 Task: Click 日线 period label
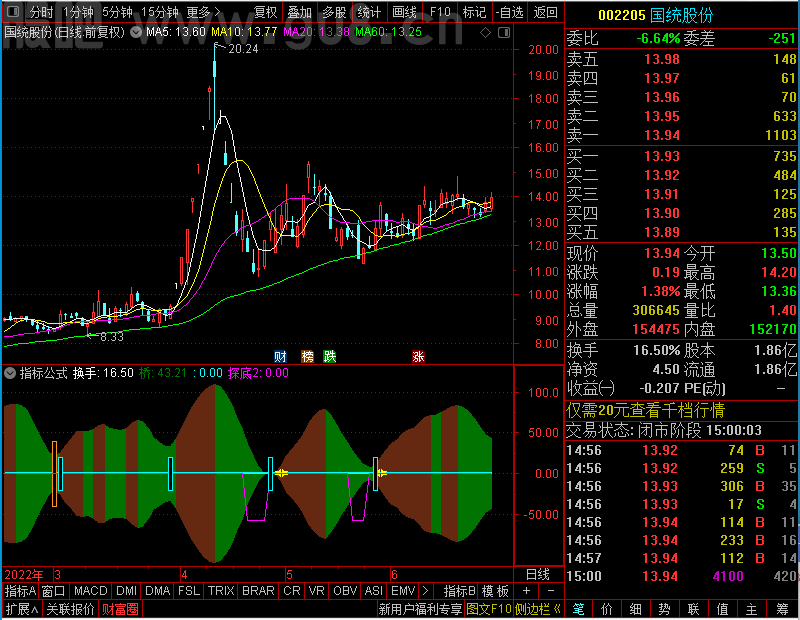538,575
